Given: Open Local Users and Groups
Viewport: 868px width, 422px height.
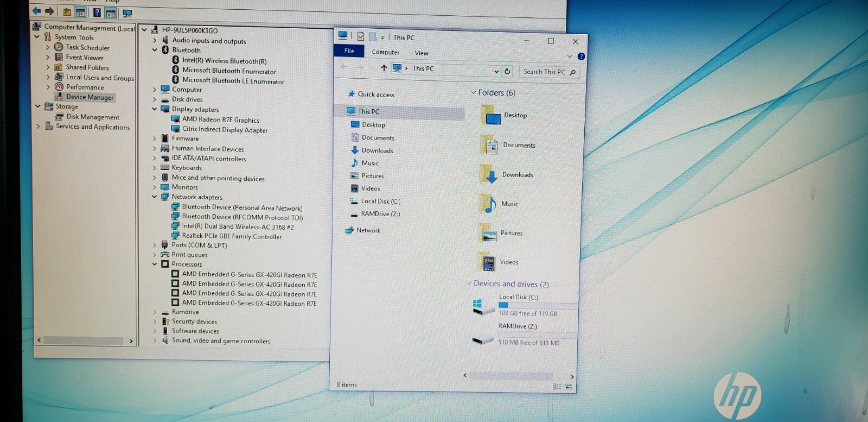Looking at the screenshot, I should (100, 78).
